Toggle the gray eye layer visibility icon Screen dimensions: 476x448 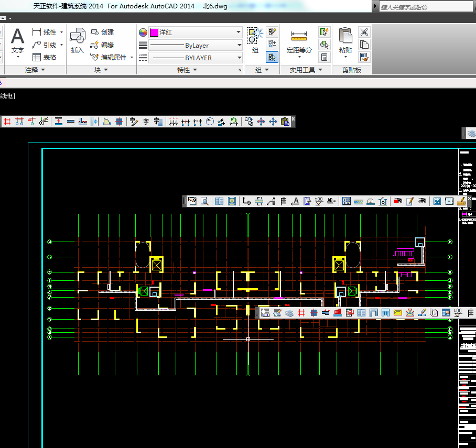(x=423, y=201)
